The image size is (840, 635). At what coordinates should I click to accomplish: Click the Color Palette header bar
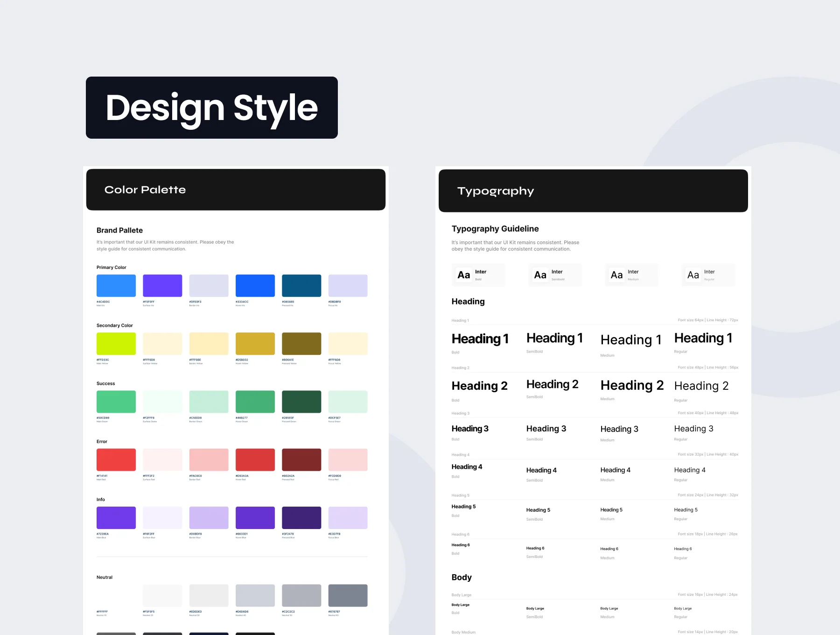(236, 190)
